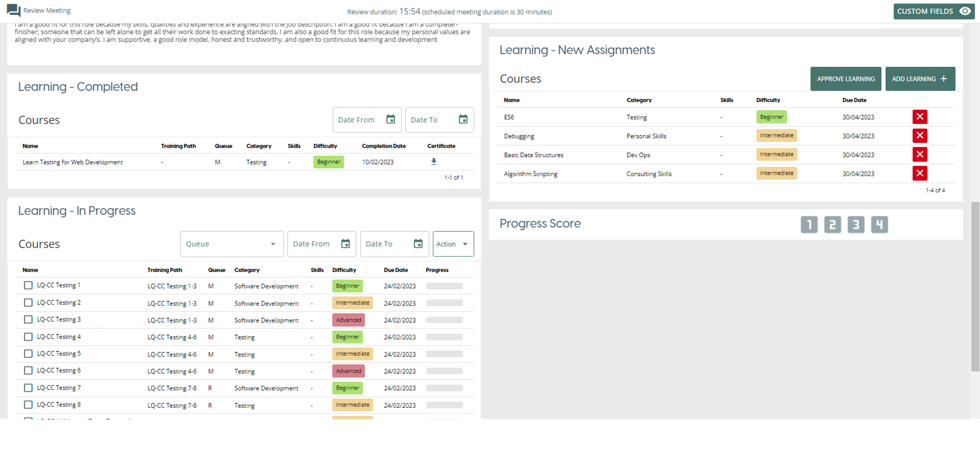Set Progress Score to 3
This screenshot has height=472, width=980.
(856, 224)
